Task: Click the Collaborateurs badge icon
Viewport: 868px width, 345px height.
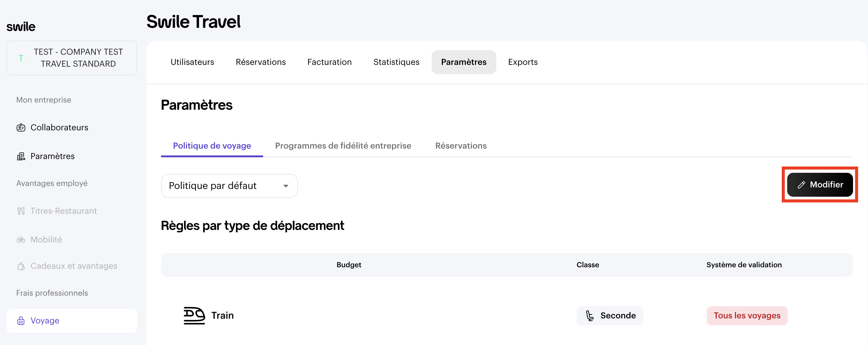Action: (21, 128)
